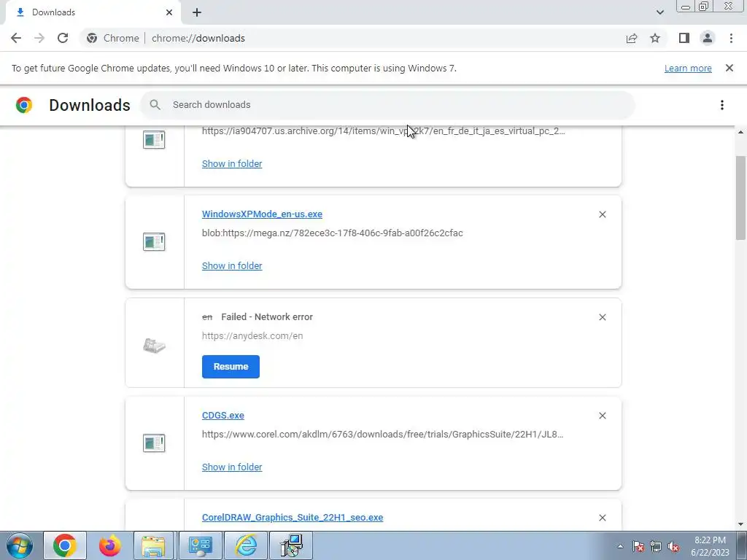Screen dimensions: 747x560
Task: Click the WindowsXPMode_en-us.exe file icon
Action: (154, 242)
